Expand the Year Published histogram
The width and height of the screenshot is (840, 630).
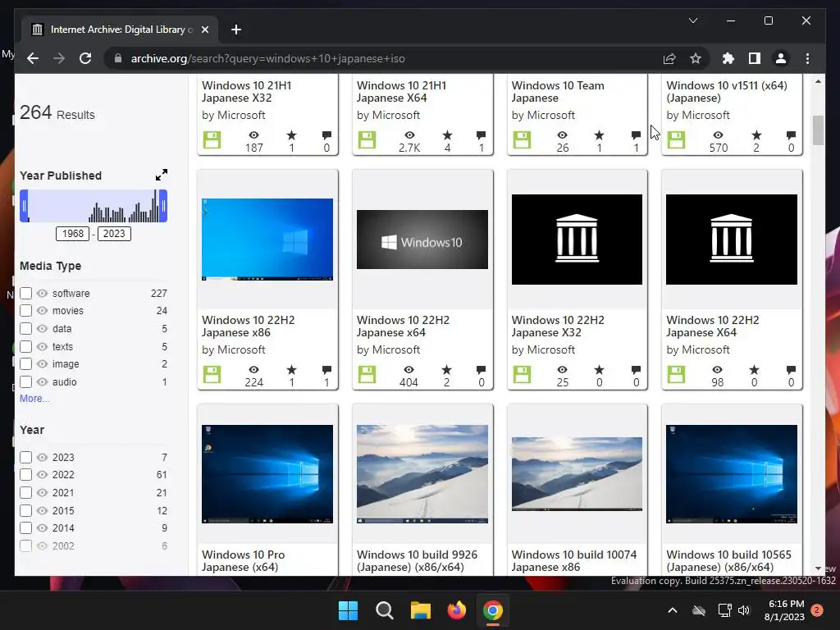point(162,175)
